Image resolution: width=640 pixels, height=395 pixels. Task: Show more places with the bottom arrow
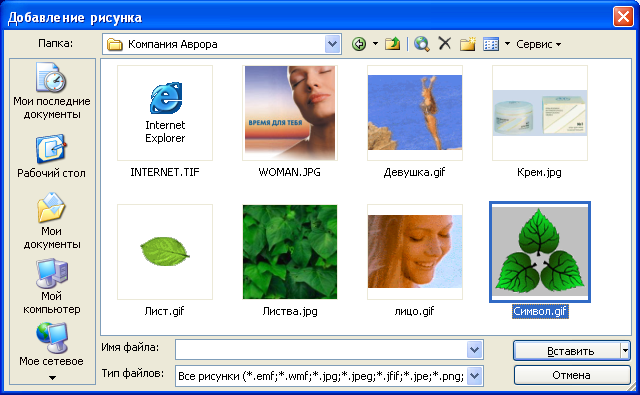point(52,378)
